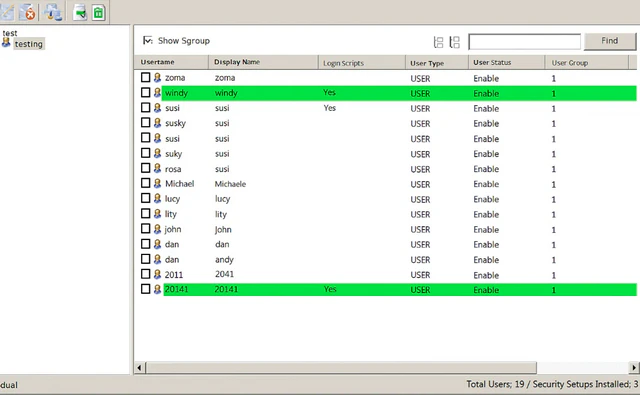Click the user icon in windy row
The height and width of the screenshot is (395, 640).
(157, 93)
